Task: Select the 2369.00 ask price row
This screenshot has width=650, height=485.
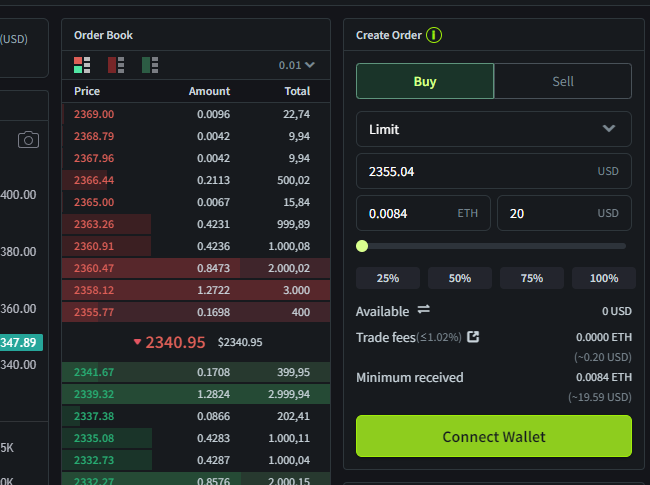Action: pyautogui.click(x=196, y=114)
